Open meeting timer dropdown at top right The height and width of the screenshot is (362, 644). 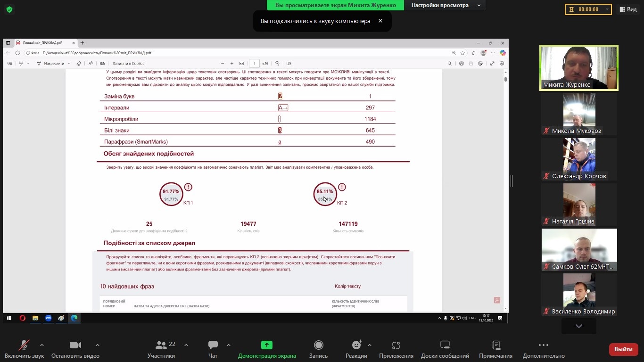click(607, 9)
